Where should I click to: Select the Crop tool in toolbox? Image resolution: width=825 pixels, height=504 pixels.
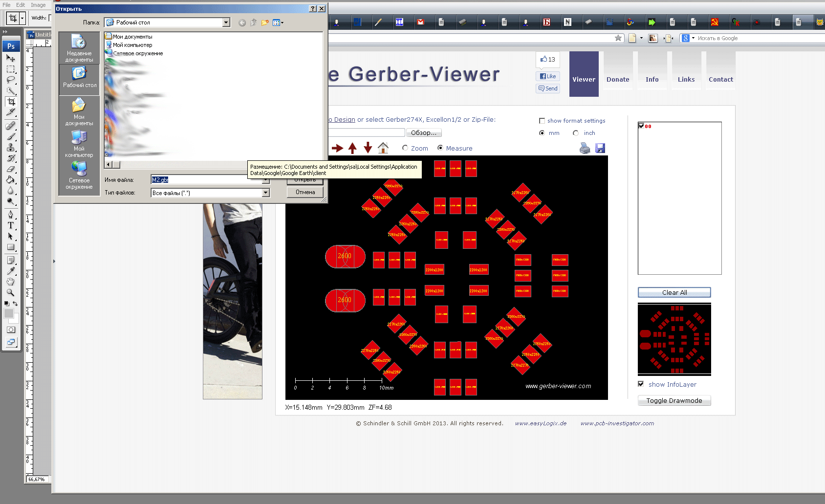pos(11,101)
